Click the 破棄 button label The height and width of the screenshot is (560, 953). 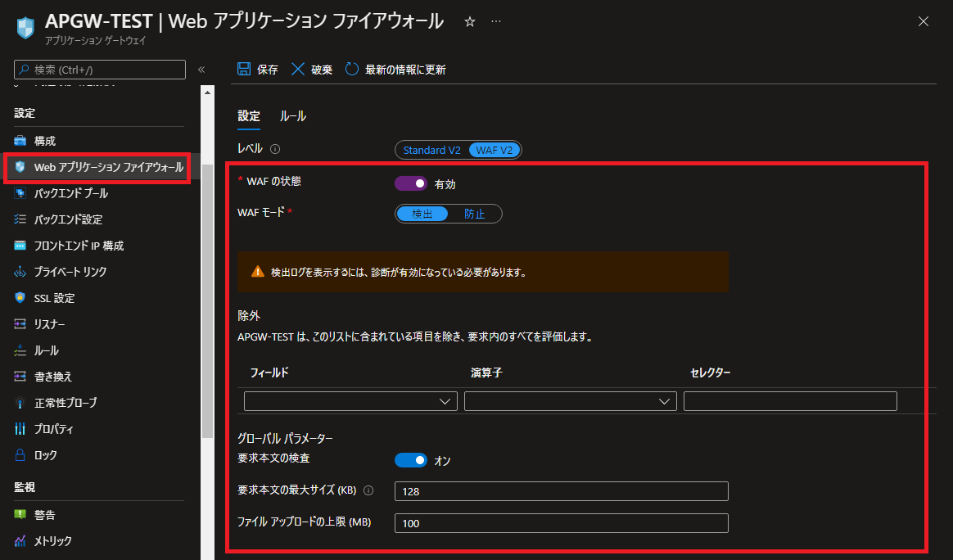click(x=322, y=70)
